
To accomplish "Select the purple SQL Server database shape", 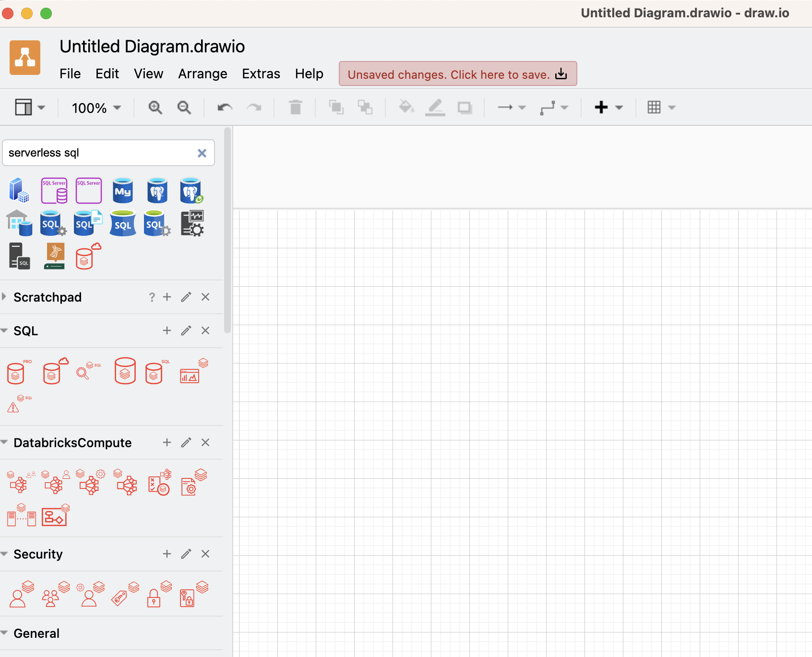I will pyautogui.click(x=54, y=191).
